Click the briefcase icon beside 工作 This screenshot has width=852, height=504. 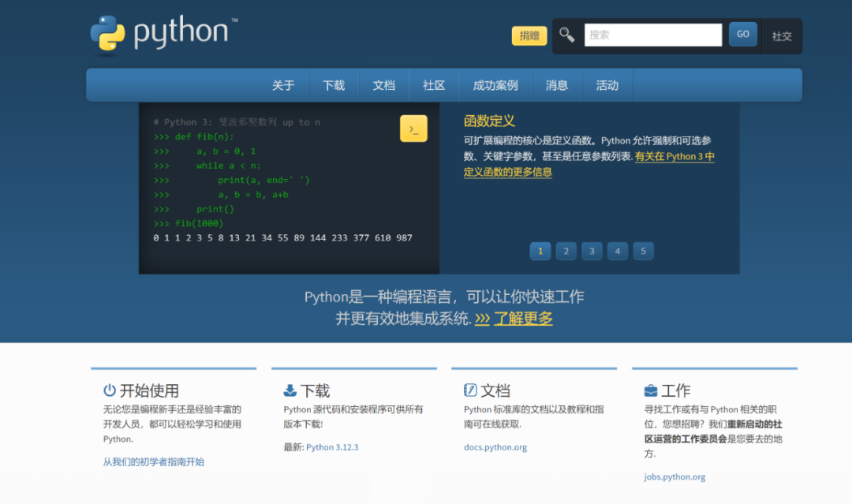650,390
